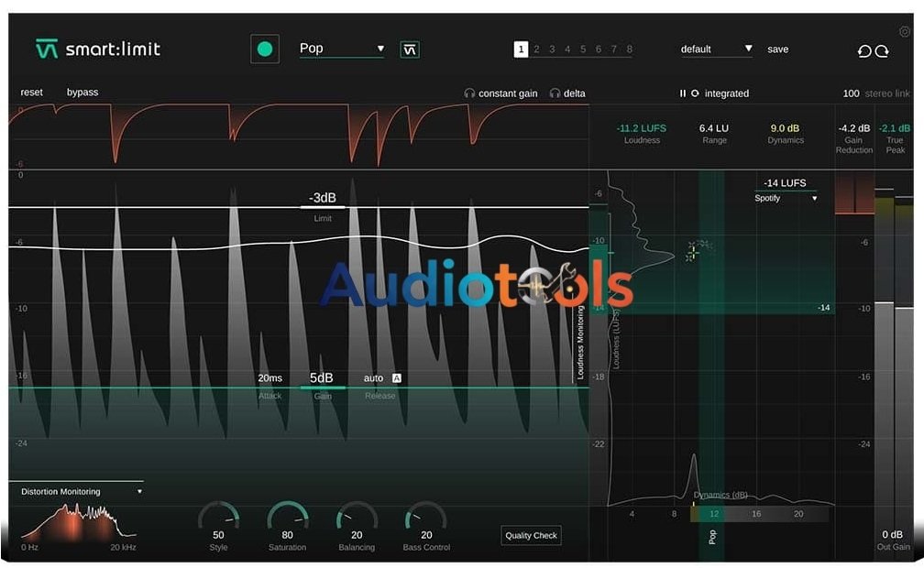The image size is (924, 568).
Task: Reset the integrated loudness measurement icon
Action: pyautogui.click(x=695, y=93)
